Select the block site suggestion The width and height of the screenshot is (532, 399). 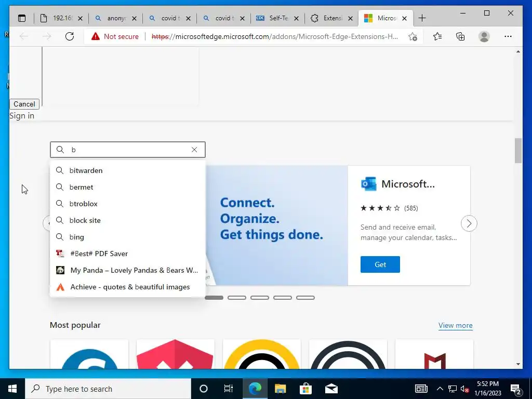click(128, 220)
